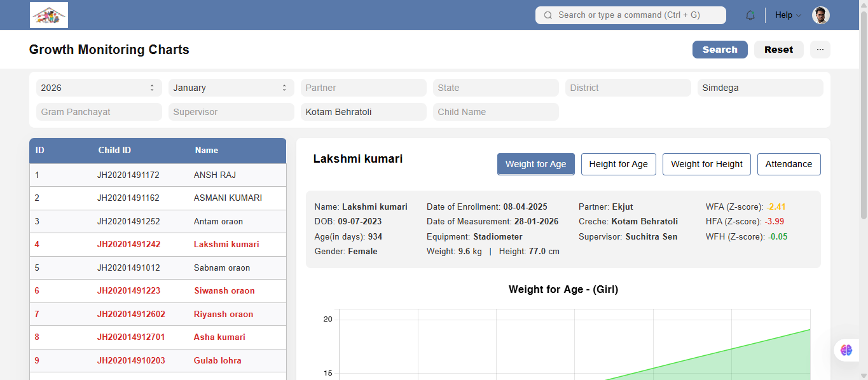The image size is (868, 380).
Task: Expand the Help dropdown menu
Action: [788, 15]
